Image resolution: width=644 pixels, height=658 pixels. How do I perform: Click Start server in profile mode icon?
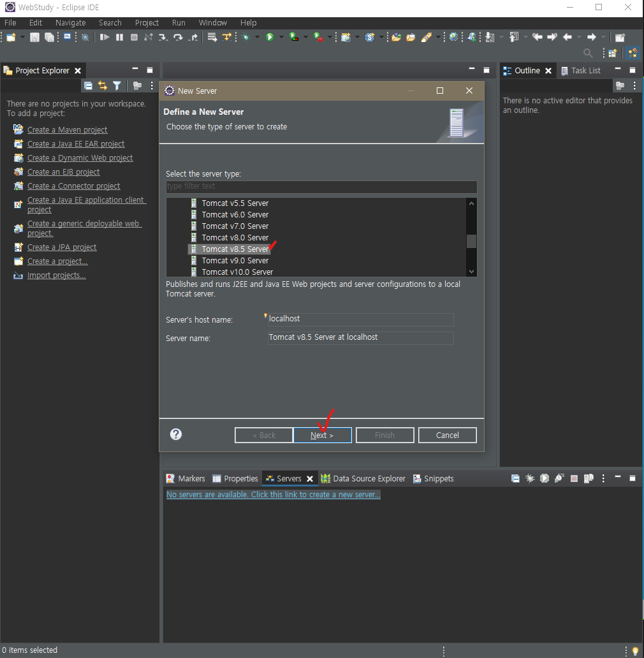point(559,478)
